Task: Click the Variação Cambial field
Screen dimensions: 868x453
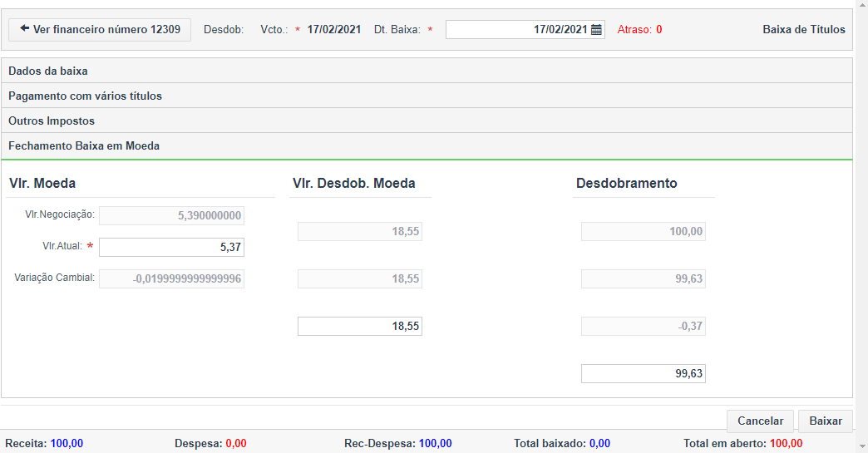Action: [171, 278]
